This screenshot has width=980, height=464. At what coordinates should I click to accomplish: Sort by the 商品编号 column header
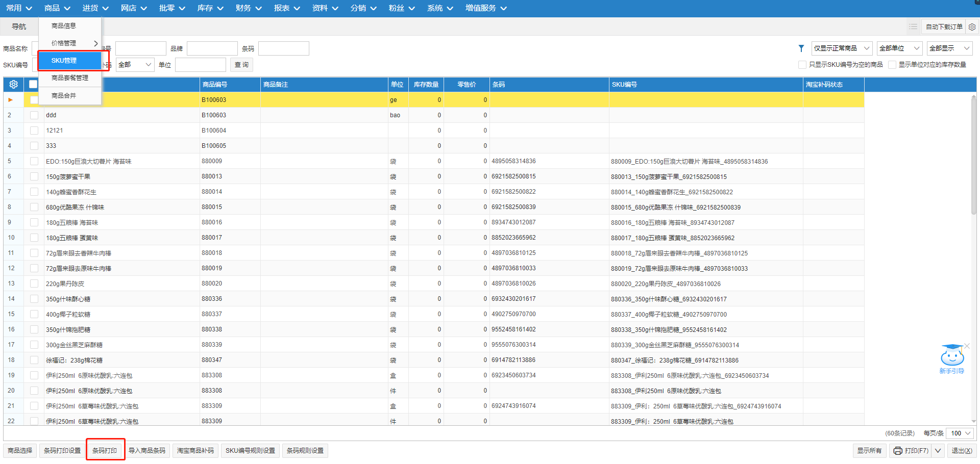[230, 85]
